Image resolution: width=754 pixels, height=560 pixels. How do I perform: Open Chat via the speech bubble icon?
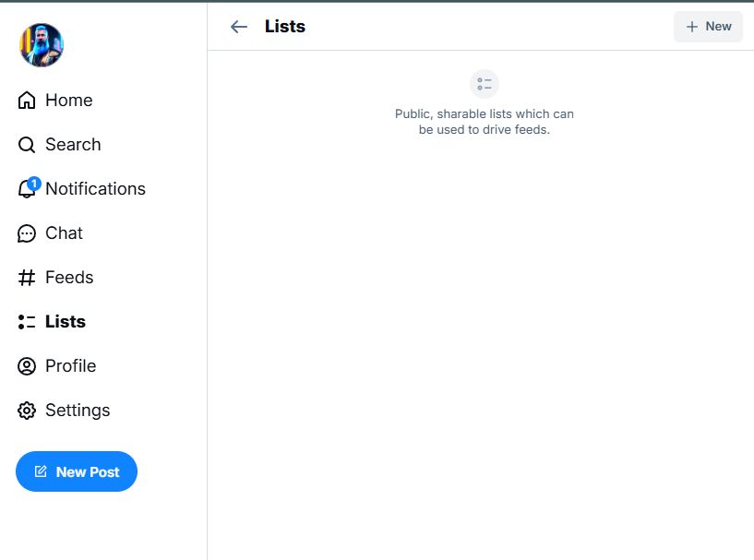[27, 233]
